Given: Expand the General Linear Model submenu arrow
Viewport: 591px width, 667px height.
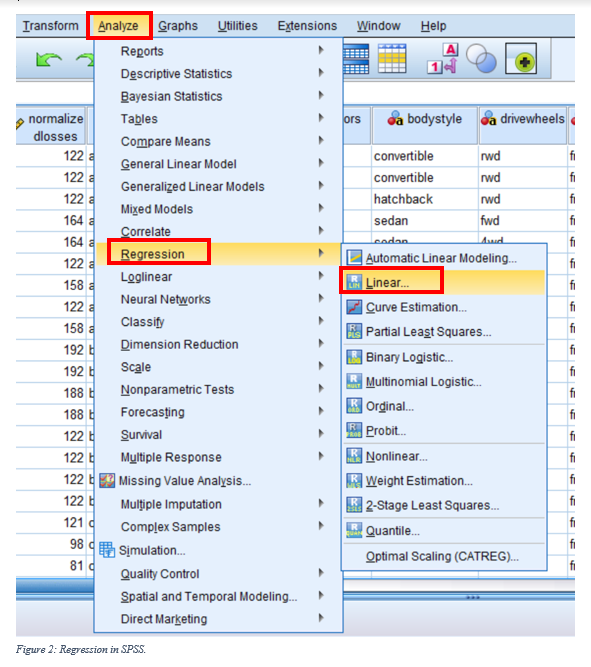Looking at the screenshot, I should click(321, 163).
